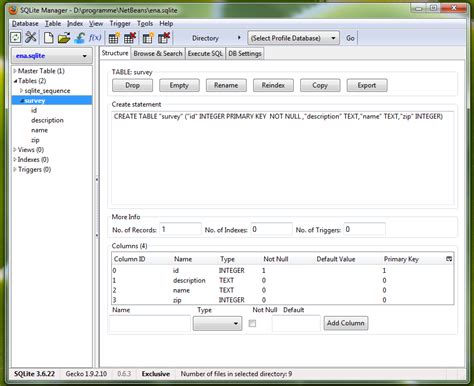
Task: Select the Structure tab
Action: click(x=115, y=53)
